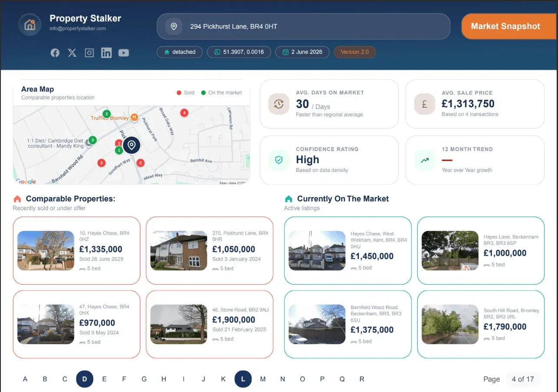Go to letter page G
Image resolution: width=558 pixels, height=392 pixels.
[x=144, y=379]
